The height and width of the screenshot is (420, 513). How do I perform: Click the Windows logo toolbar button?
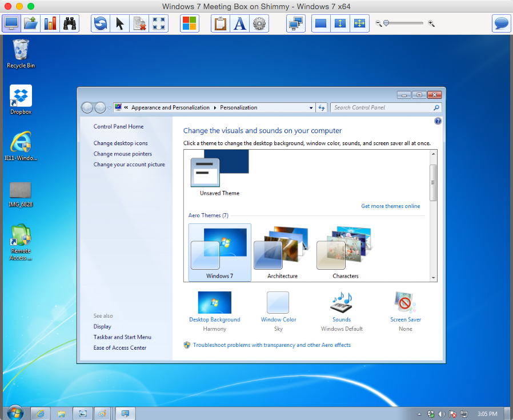point(189,23)
